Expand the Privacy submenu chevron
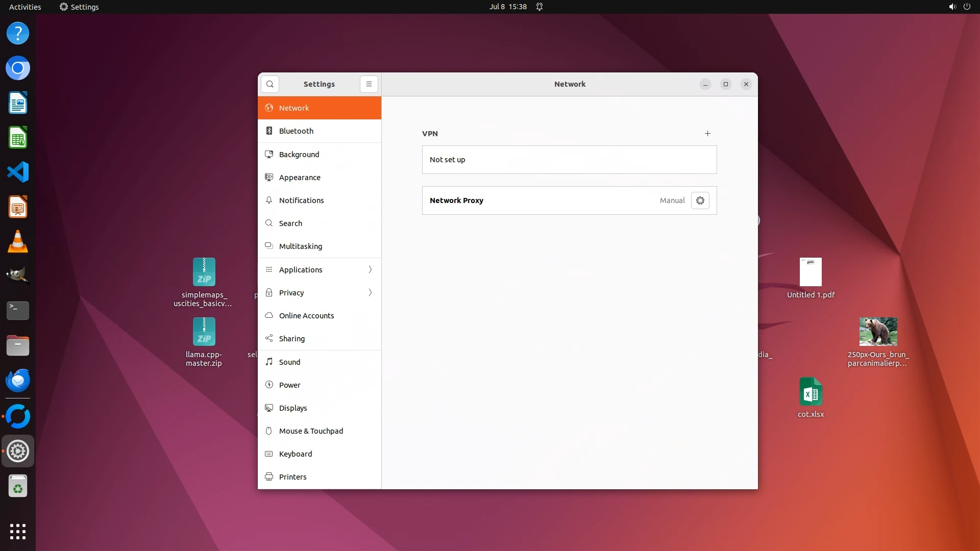 pyautogui.click(x=370, y=293)
